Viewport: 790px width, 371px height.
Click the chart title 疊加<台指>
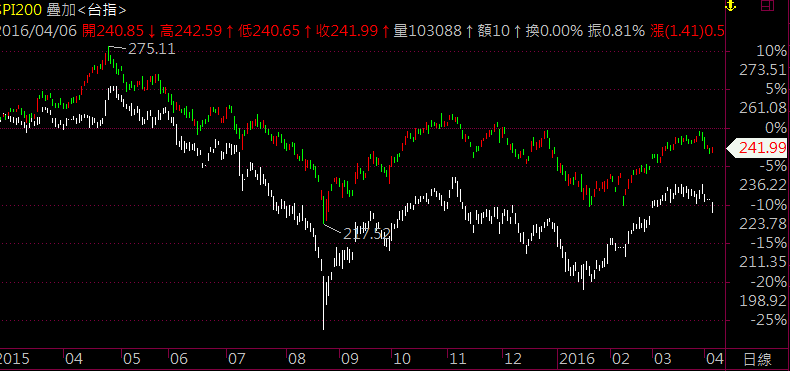(x=87, y=10)
